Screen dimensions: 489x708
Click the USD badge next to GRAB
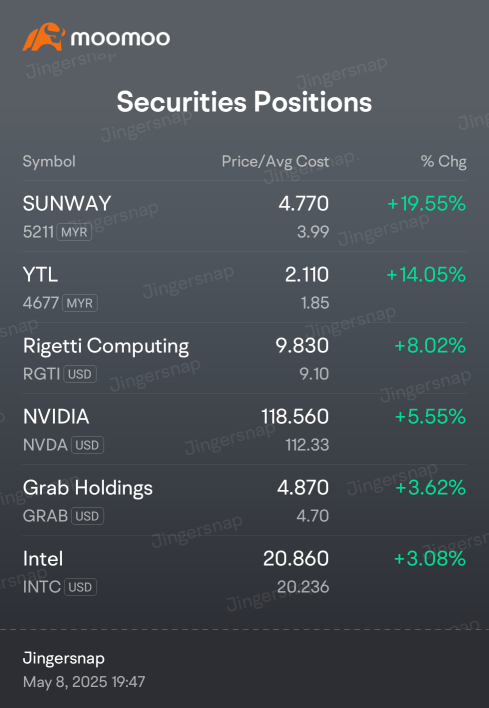coord(88,516)
